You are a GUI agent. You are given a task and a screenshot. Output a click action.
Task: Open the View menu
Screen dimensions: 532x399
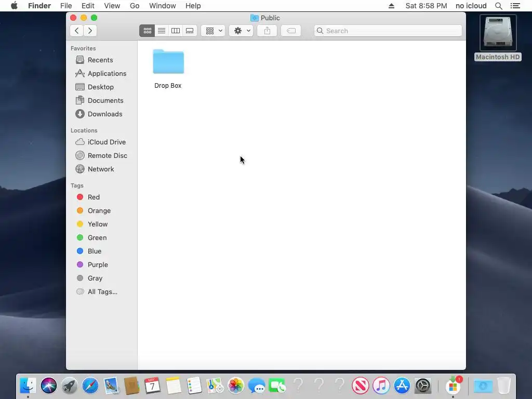coord(112,6)
